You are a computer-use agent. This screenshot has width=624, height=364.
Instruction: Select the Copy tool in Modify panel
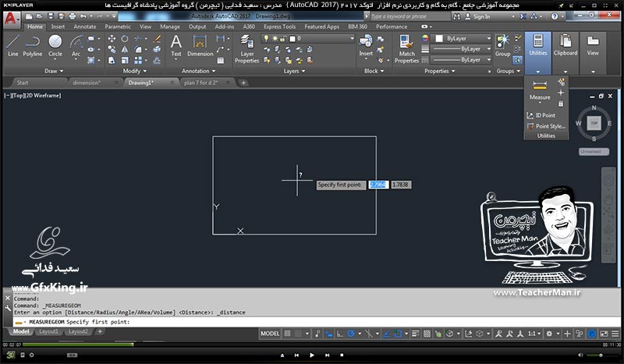(112, 49)
